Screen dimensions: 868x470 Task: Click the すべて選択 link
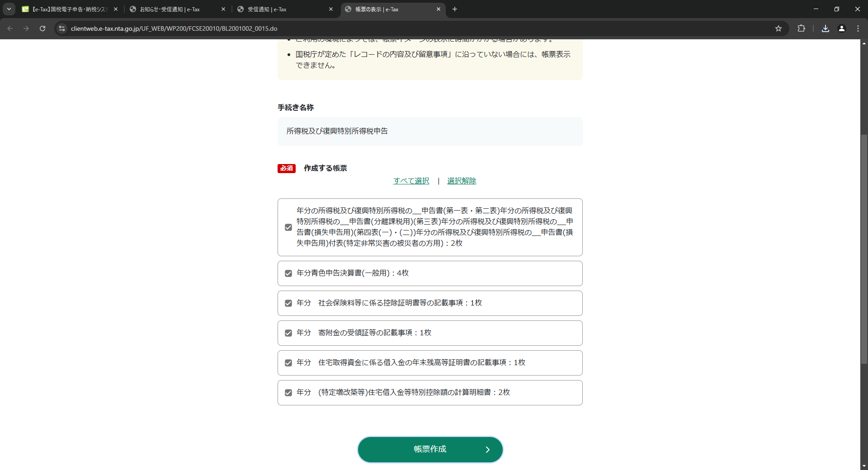pos(411,181)
